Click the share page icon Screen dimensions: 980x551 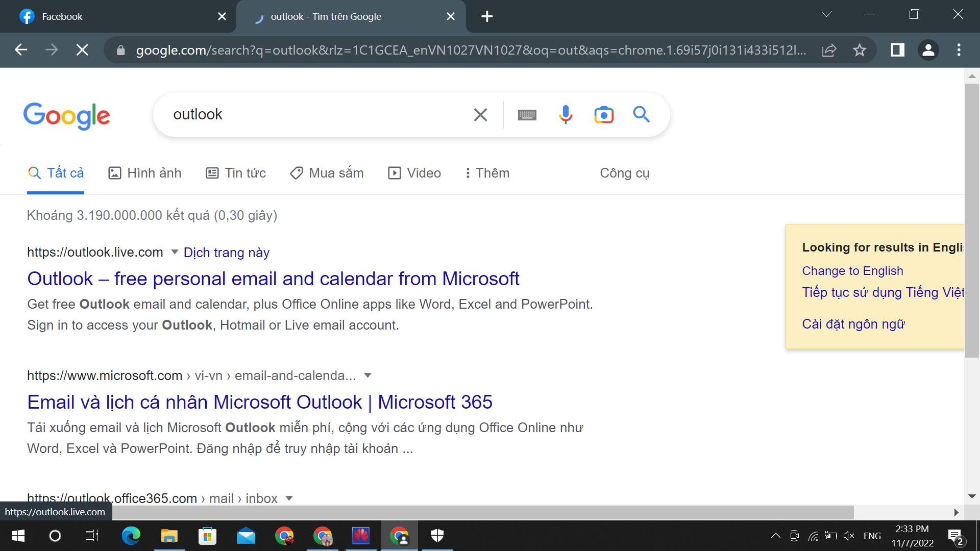[829, 50]
